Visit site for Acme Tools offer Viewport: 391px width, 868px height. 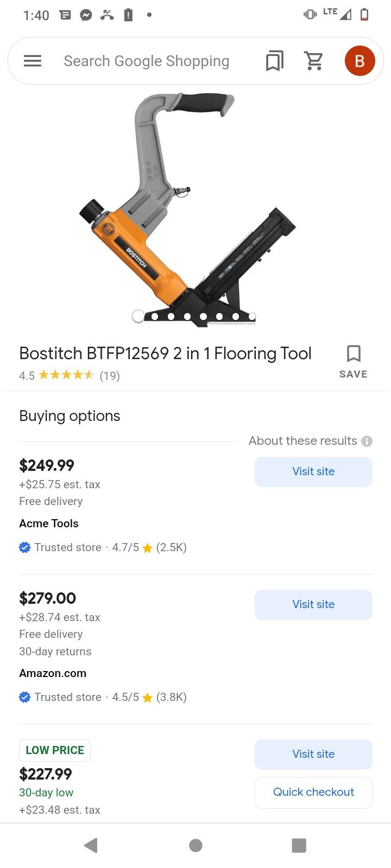tap(313, 471)
